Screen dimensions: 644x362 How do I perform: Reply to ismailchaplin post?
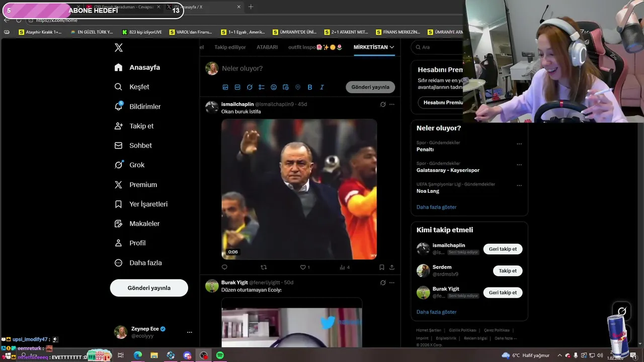coord(224,267)
